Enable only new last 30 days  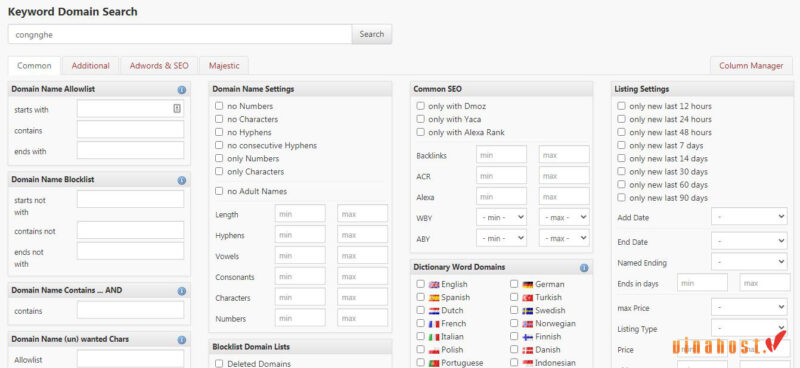click(621, 171)
